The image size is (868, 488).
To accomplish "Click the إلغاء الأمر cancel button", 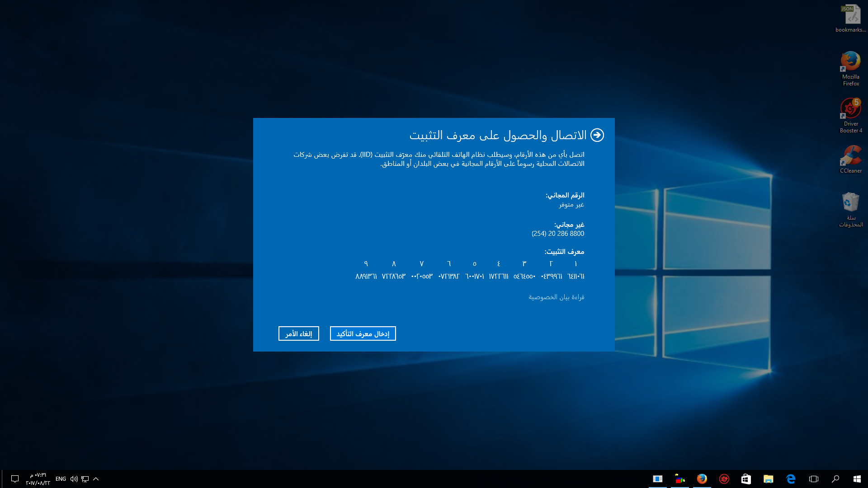I will click(x=299, y=333).
